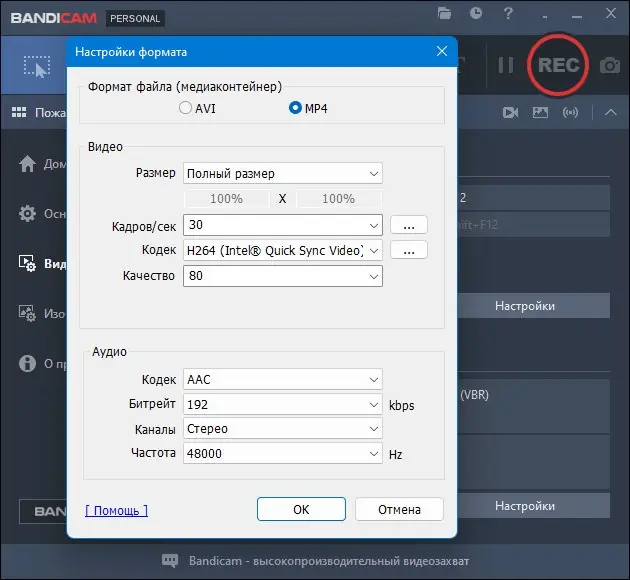The width and height of the screenshot is (630, 580).
Task: Open the Размер video size dropdown
Action: (282, 174)
